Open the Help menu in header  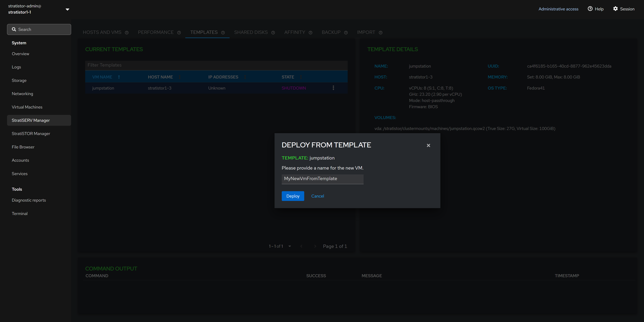[596, 9]
